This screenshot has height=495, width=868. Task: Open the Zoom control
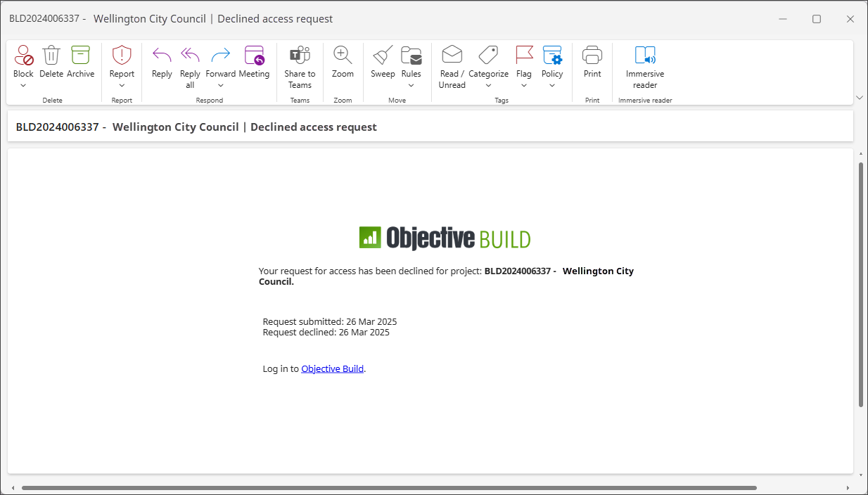coord(343,61)
